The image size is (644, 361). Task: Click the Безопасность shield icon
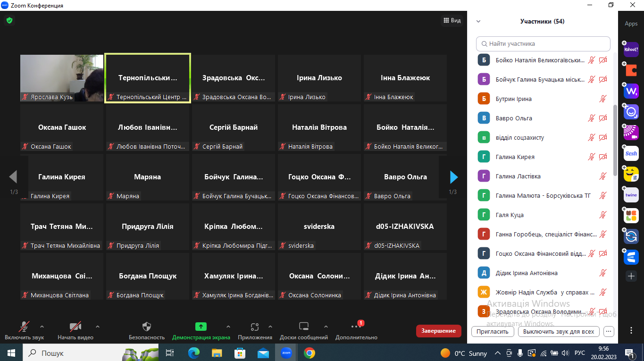(147, 327)
